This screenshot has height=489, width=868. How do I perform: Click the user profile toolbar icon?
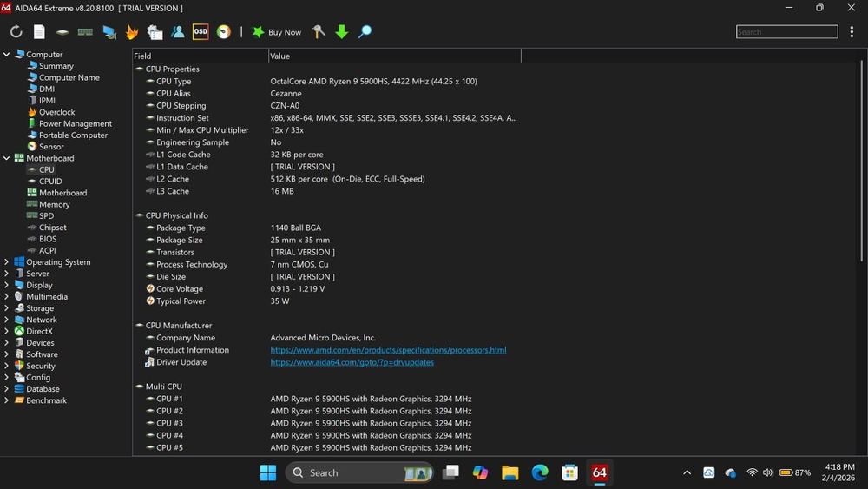coord(178,32)
